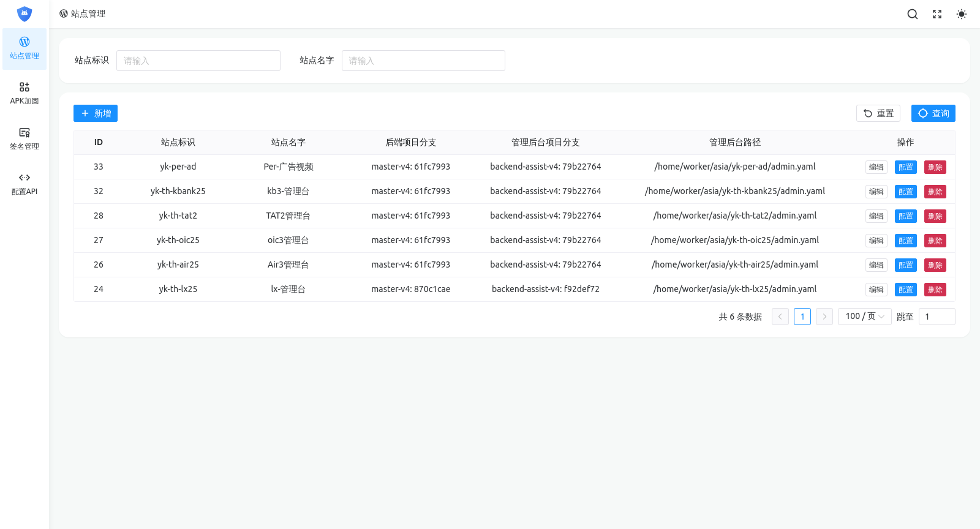The width and height of the screenshot is (980, 529).
Task: Open 配置API sidebar item
Action: (24, 184)
